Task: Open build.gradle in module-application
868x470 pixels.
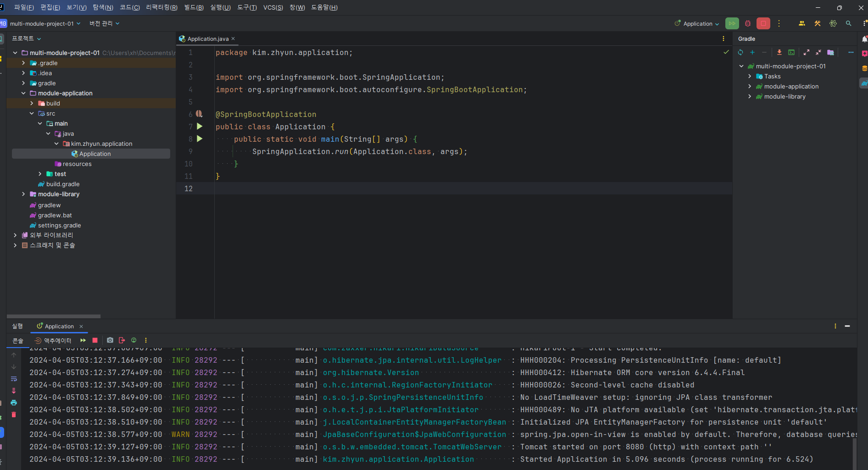Action: (x=63, y=184)
